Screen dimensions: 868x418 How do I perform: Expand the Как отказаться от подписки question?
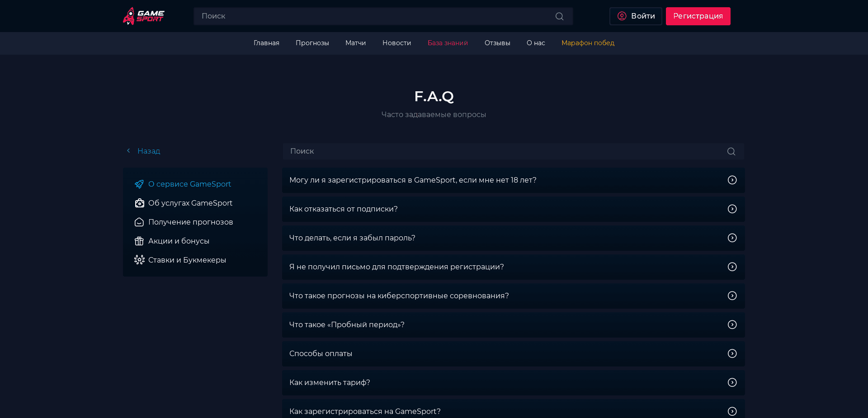(732, 209)
